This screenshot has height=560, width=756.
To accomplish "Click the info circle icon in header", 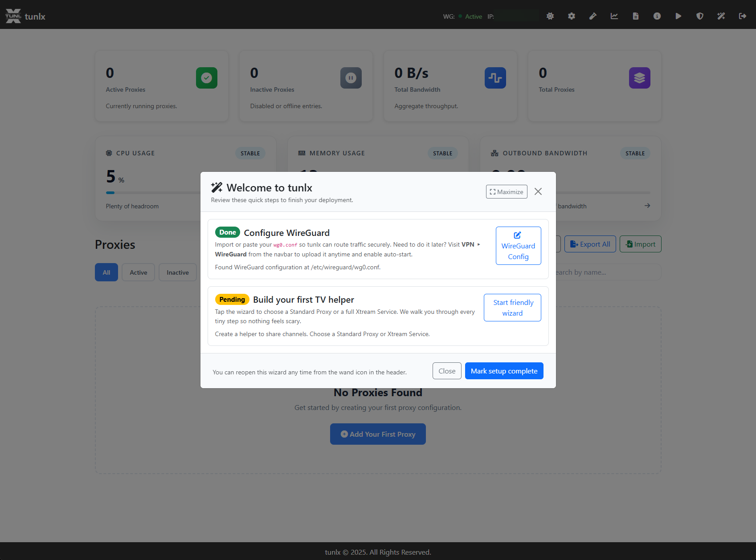I will coord(657,16).
